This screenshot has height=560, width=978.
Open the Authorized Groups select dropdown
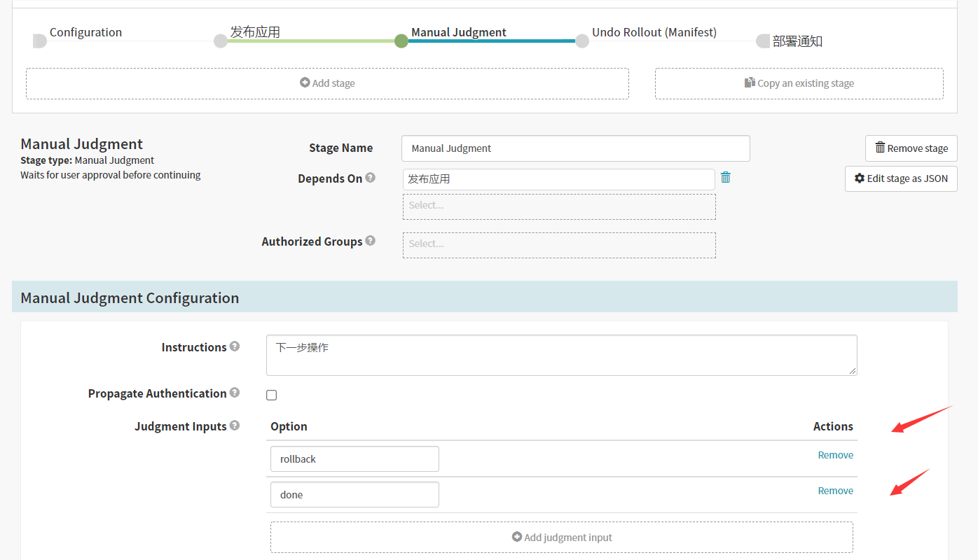[559, 245]
